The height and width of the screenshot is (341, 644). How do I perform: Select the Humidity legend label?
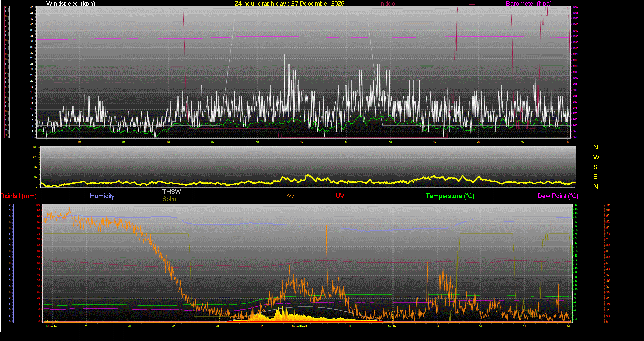[x=102, y=196]
